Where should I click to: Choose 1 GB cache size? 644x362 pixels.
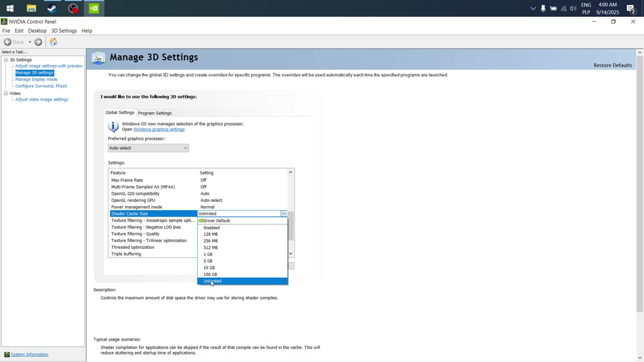click(x=243, y=254)
